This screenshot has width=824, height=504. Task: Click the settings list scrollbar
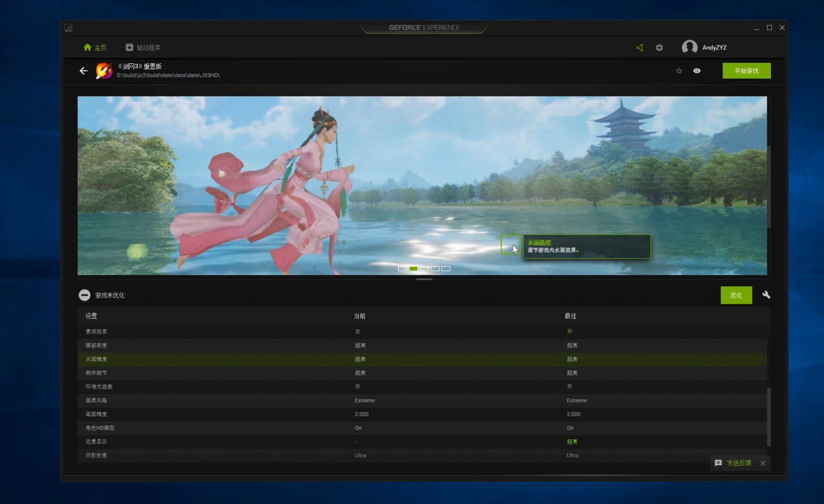pos(769,417)
